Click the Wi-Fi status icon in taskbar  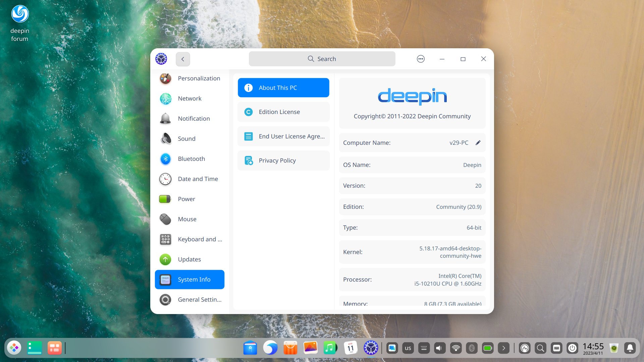coord(455,348)
